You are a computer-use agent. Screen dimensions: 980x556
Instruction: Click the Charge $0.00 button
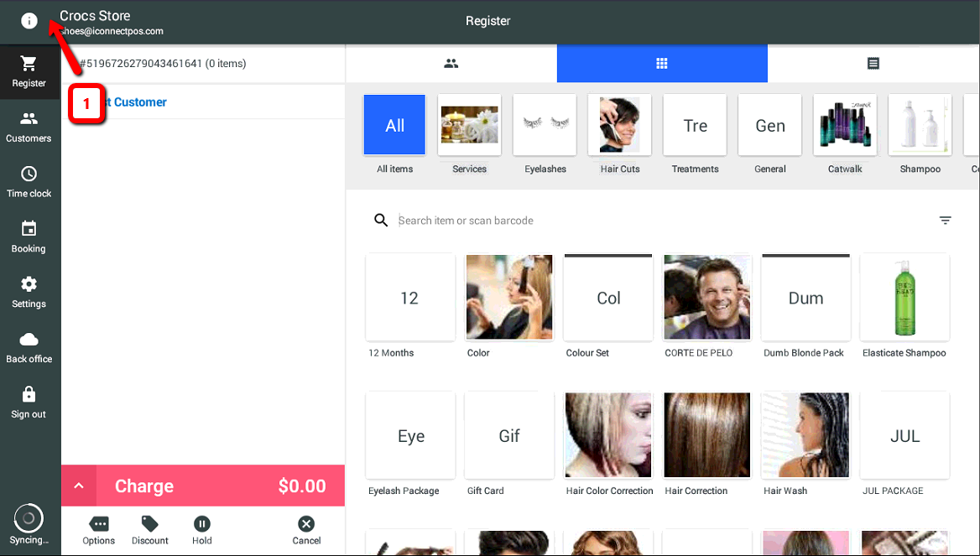point(221,486)
